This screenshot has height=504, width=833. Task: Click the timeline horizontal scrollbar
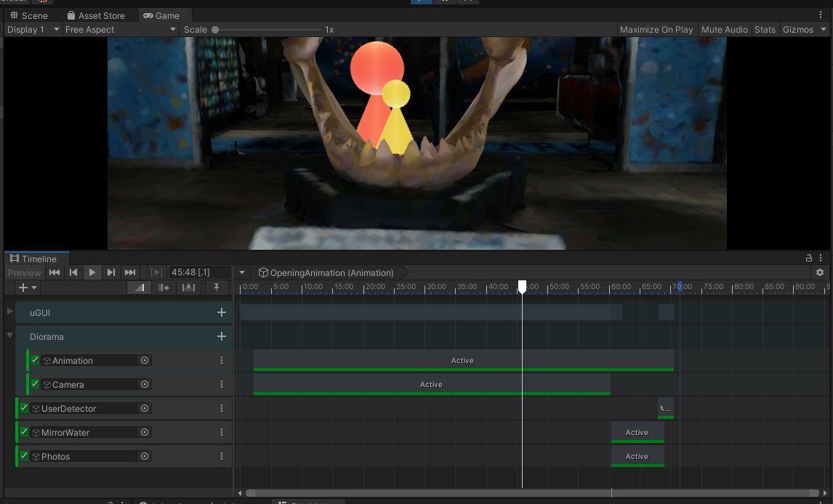(x=532, y=493)
